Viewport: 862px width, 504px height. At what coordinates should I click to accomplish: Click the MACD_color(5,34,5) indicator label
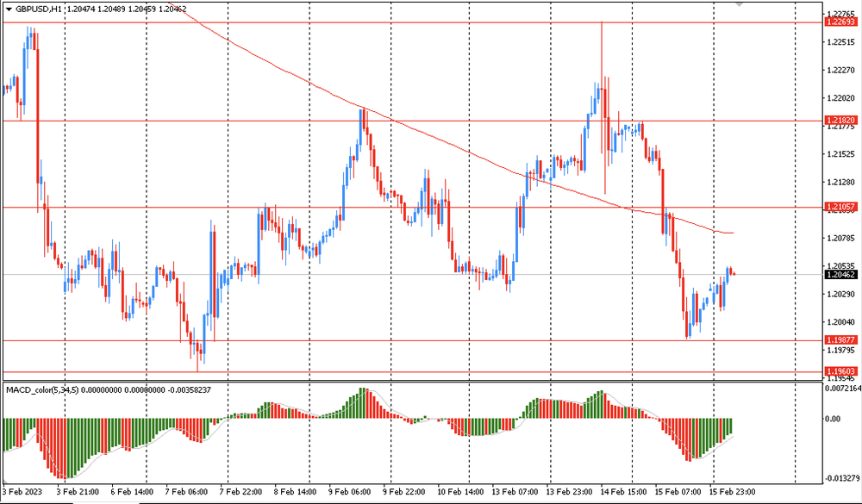click(42, 389)
